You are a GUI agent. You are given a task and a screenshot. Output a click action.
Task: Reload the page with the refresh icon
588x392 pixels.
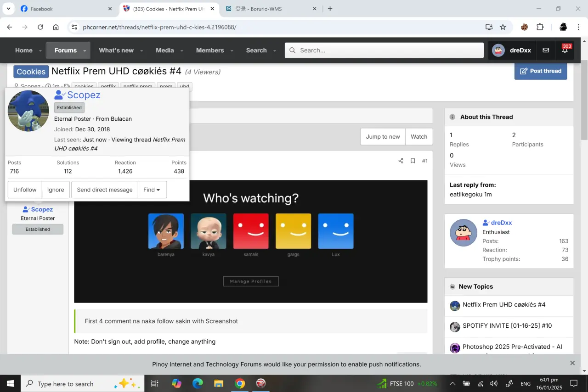[x=40, y=27]
